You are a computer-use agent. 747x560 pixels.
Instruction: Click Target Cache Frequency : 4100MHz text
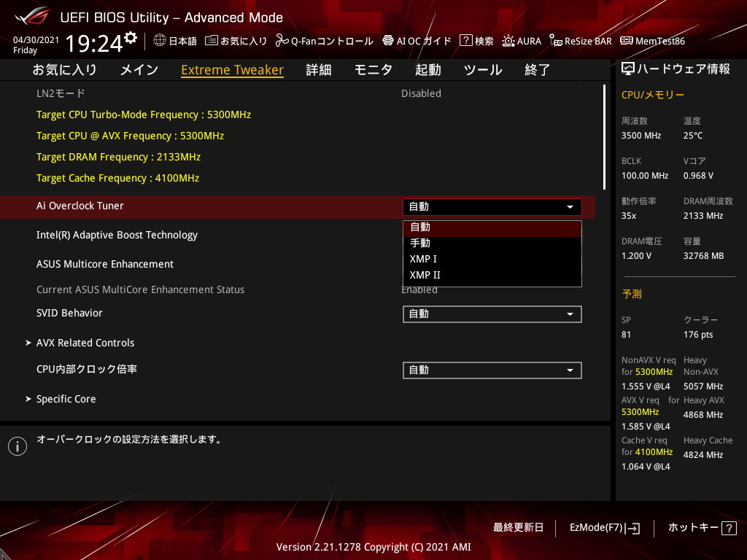117,178
